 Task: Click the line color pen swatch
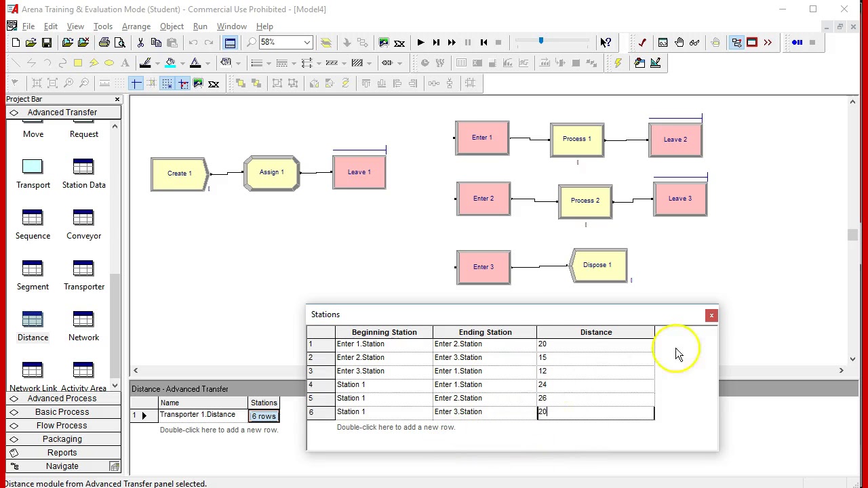(145, 63)
